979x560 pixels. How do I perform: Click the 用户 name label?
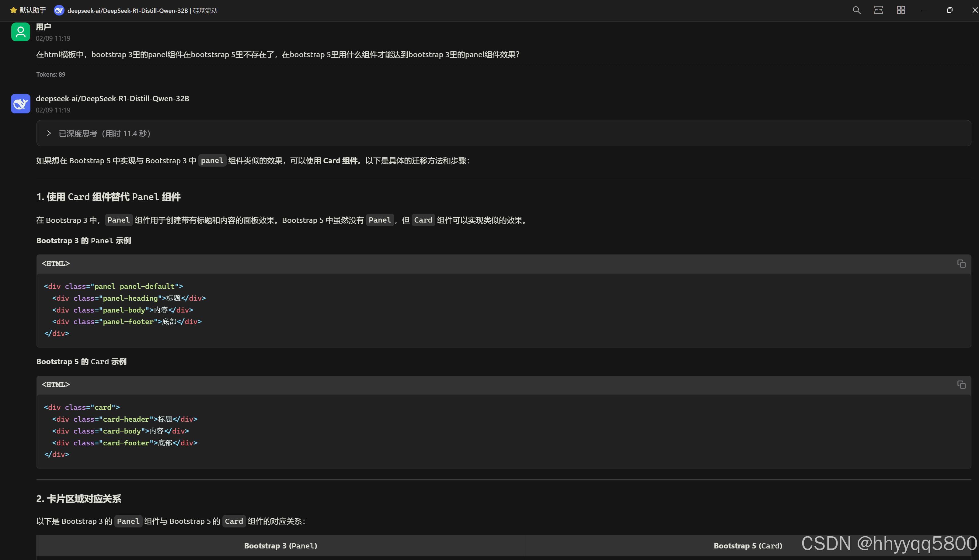tap(43, 27)
